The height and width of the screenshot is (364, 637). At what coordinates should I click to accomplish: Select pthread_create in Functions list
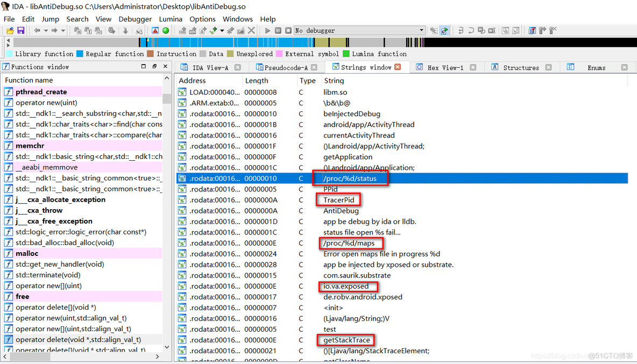click(83, 92)
